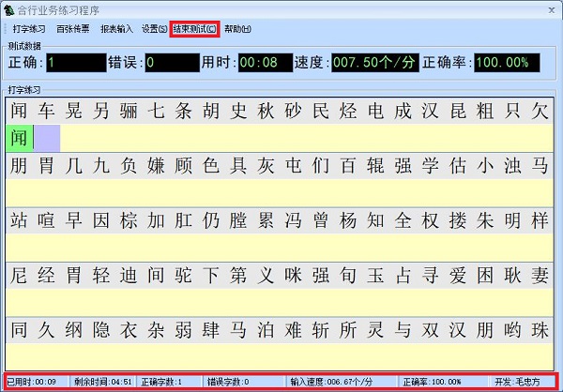This screenshot has height=392, width=563.
Task: Open the 帮助(H) menu
Action: pos(237,30)
